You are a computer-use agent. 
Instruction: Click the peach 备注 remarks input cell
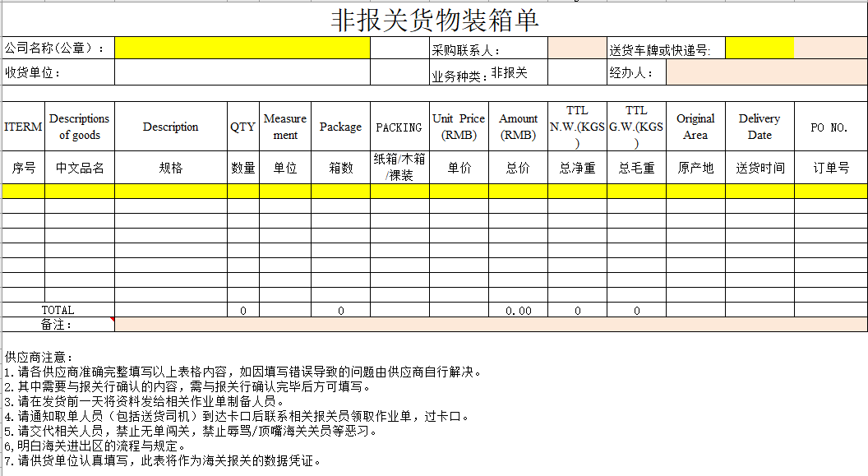491,325
